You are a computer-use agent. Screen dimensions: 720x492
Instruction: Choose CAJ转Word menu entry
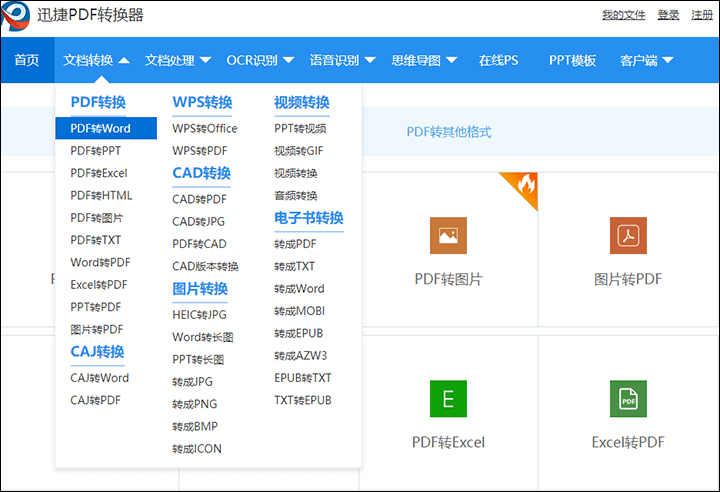point(99,378)
